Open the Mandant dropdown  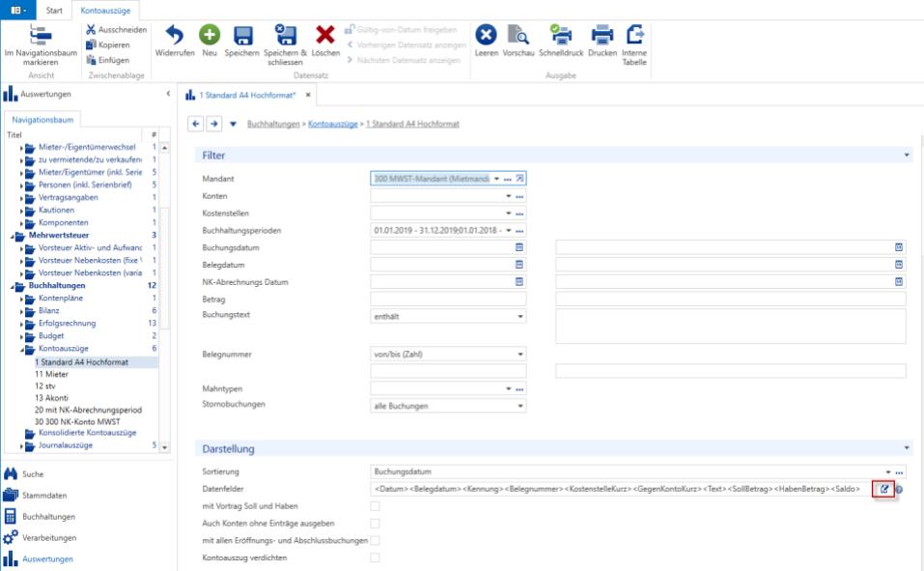click(x=497, y=179)
